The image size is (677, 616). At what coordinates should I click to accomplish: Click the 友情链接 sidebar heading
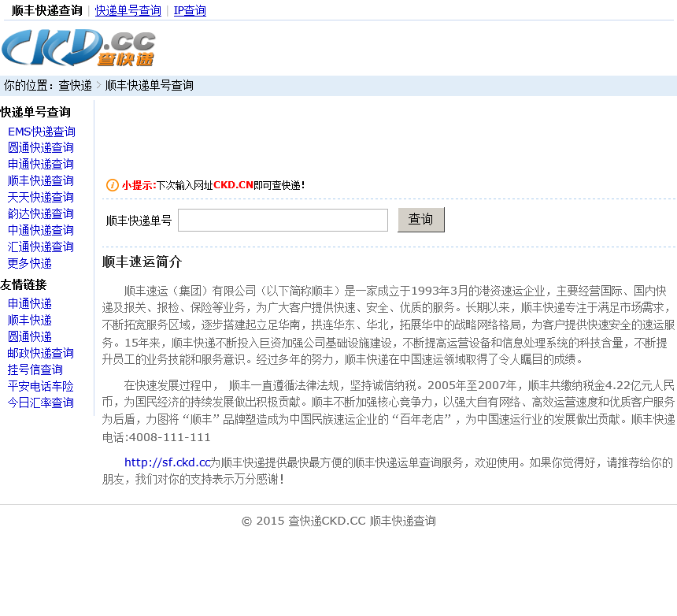pos(24,284)
